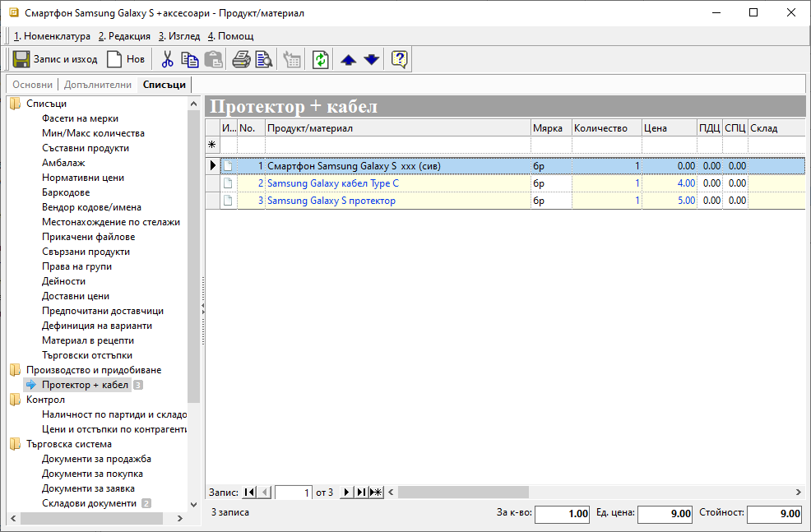811x532 pixels.
Task: Click the 'Склад' column header
Action: tap(776, 128)
